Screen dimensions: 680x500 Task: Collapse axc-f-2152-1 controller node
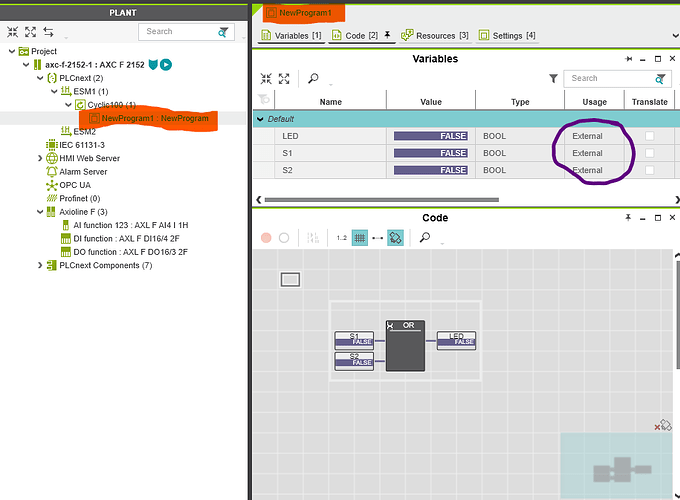point(26,65)
